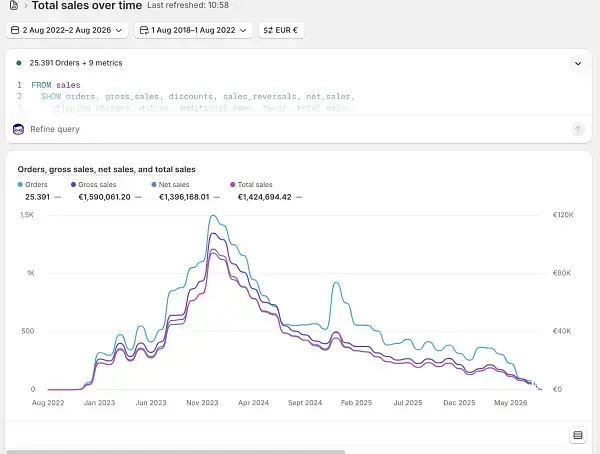Click the Refine query assistant icon
Screen dimensions: 600x454
[x=18, y=129]
